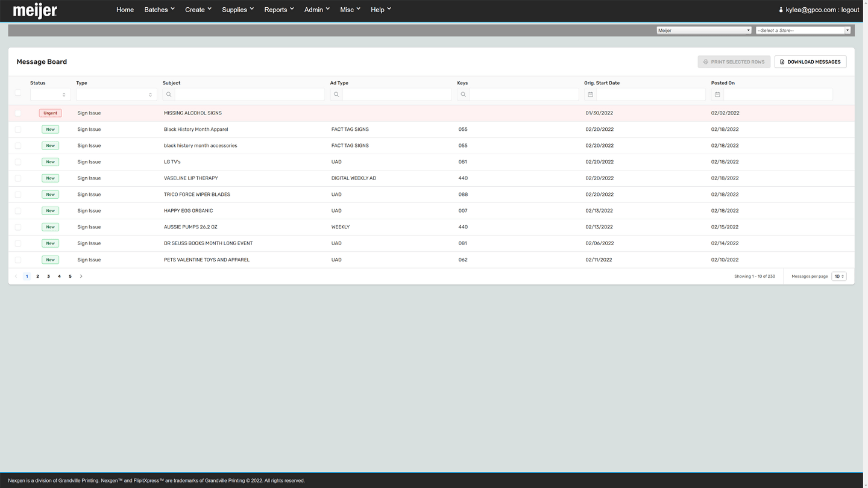Check the MISSING ALCOHOL SIGNS row checkbox
Viewport: 868px width, 488px height.
18,113
